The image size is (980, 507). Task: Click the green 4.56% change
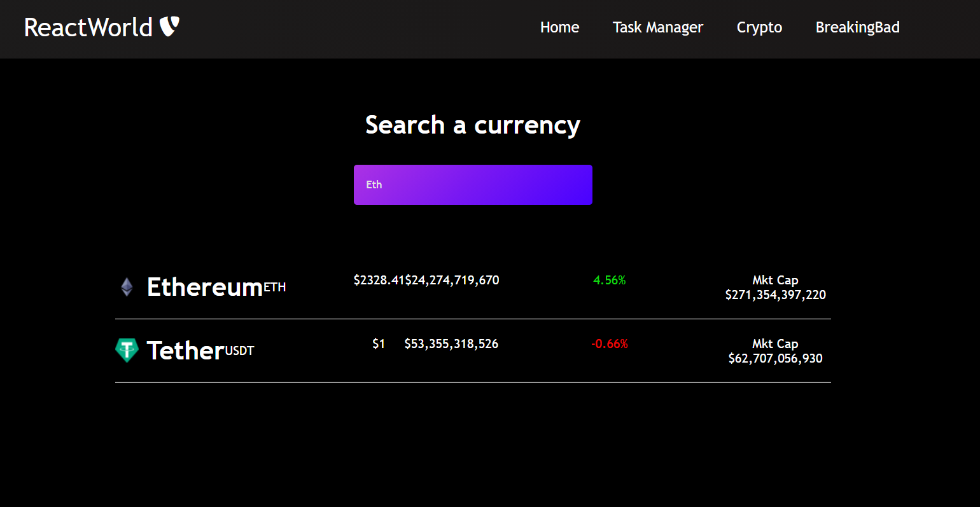click(610, 280)
